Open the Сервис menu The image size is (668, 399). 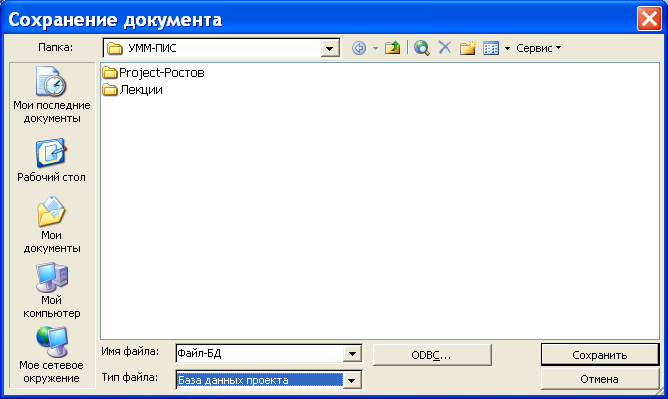[x=538, y=48]
